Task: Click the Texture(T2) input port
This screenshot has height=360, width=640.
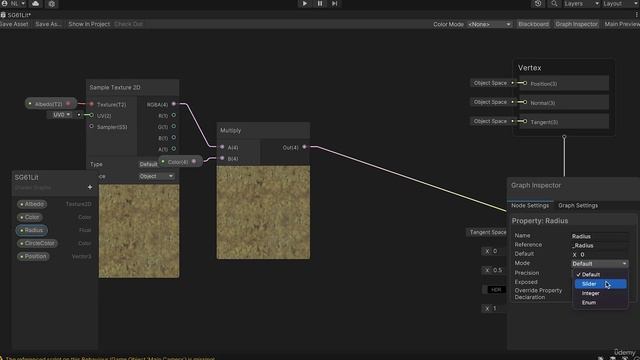Action: click(91, 104)
